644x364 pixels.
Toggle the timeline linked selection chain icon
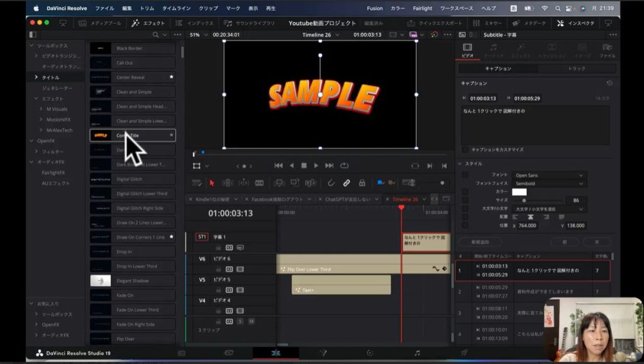click(x=346, y=183)
